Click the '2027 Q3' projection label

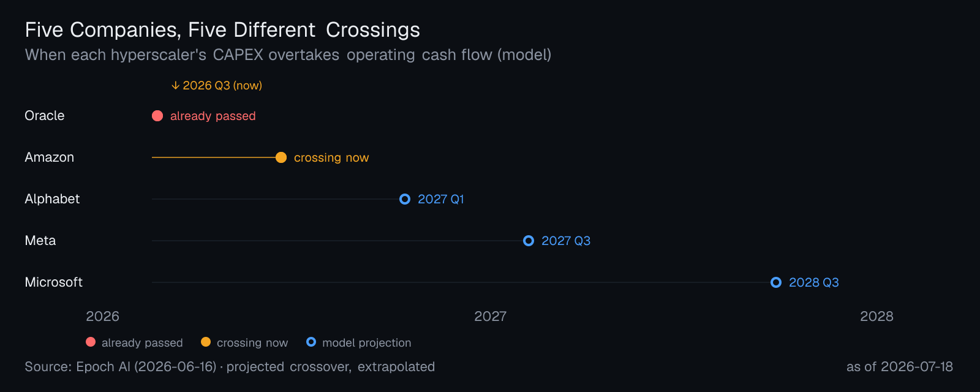coord(566,241)
